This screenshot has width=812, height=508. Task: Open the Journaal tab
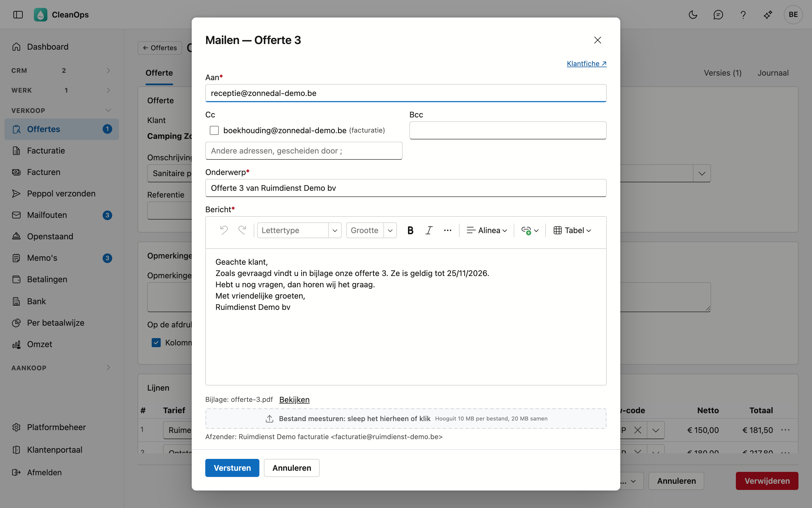tap(773, 73)
